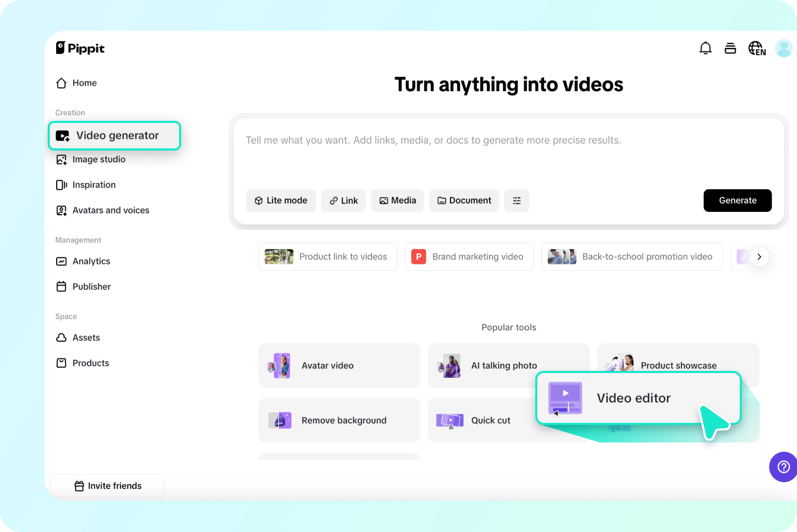The height and width of the screenshot is (532, 797).
Task: Enable the Link attachment option
Action: (x=343, y=200)
